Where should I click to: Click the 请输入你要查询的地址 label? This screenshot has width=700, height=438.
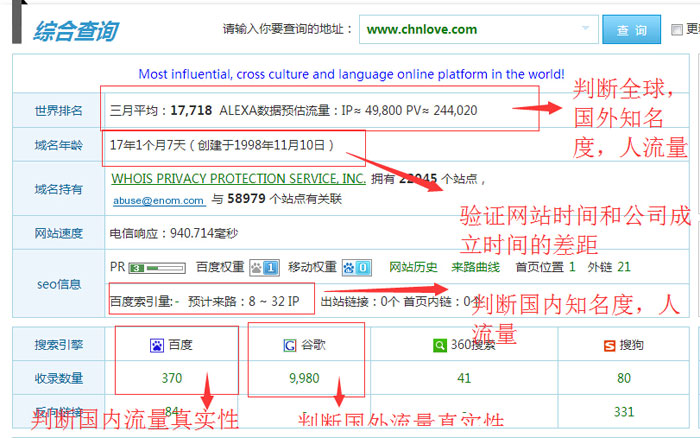(x=288, y=29)
